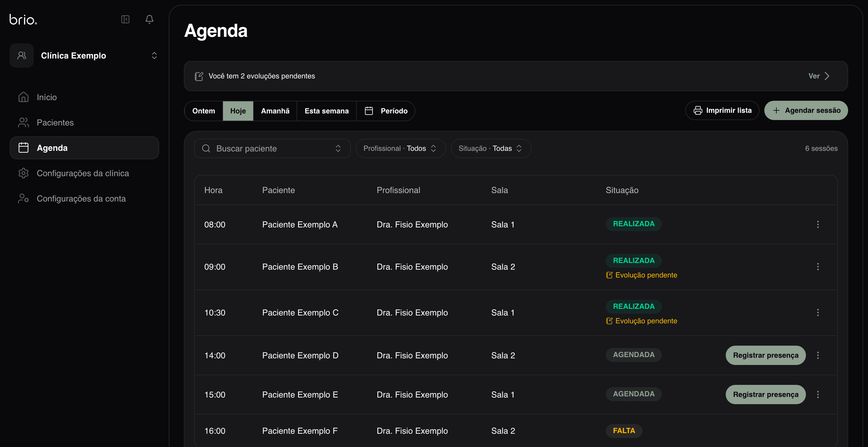868x447 pixels.
Task: Click AGENDADA badge for Paciente Exemplo E
Action: tap(634, 394)
